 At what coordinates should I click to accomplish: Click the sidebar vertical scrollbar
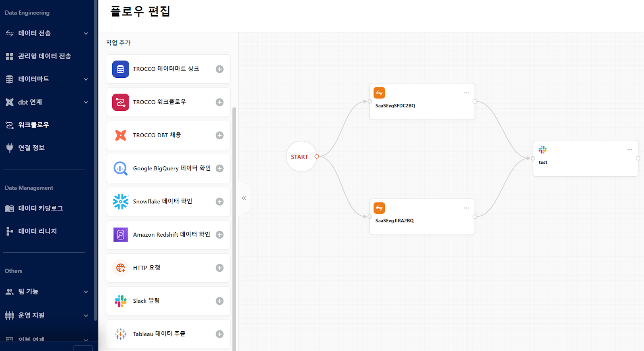tap(95, 160)
